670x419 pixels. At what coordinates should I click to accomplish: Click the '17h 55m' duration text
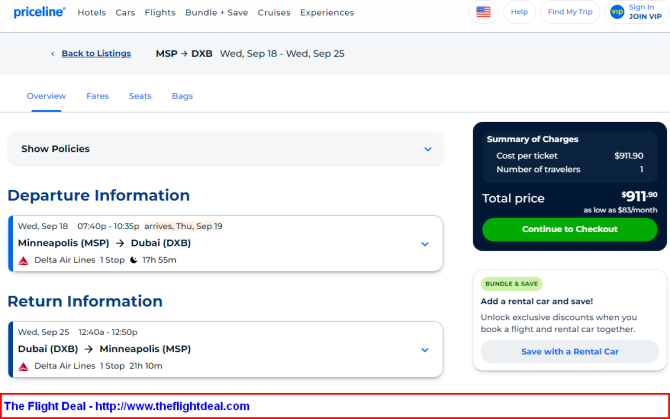pos(159,260)
